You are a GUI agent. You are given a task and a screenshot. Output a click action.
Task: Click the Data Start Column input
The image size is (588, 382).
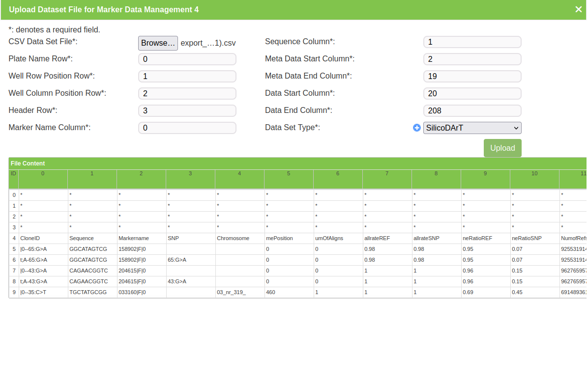click(472, 94)
